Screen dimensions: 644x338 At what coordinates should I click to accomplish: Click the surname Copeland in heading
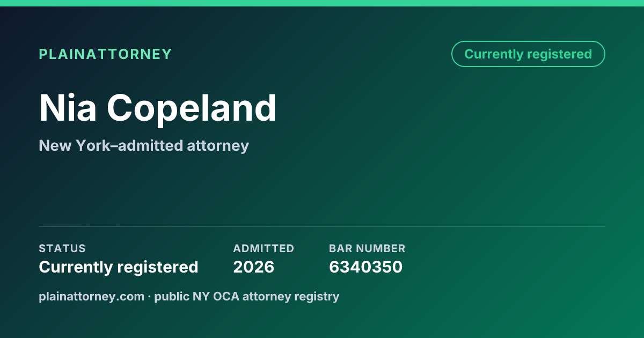[x=192, y=108]
